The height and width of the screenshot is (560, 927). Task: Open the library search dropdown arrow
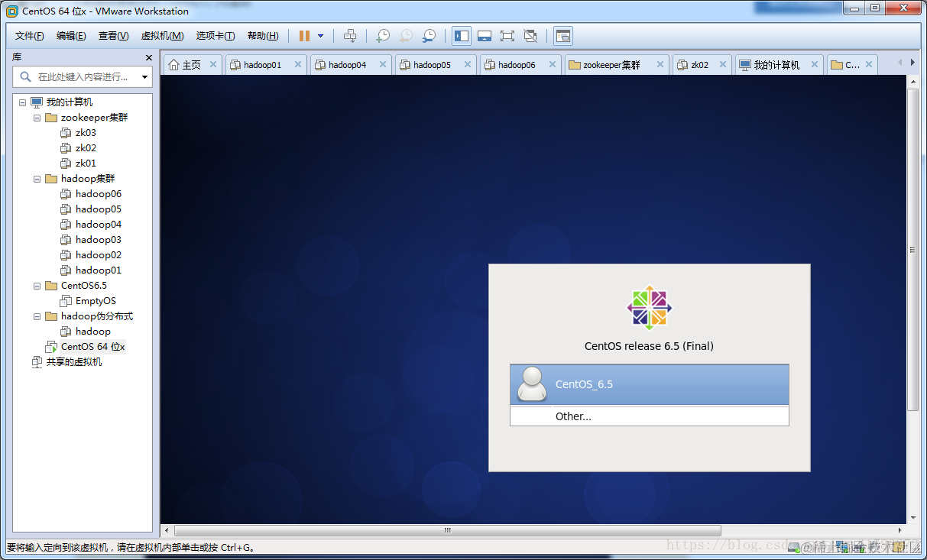(x=145, y=77)
